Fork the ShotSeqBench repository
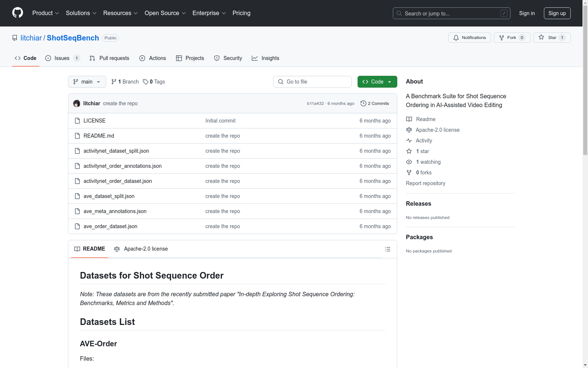This screenshot has height=368, width=588. [512, 38]
